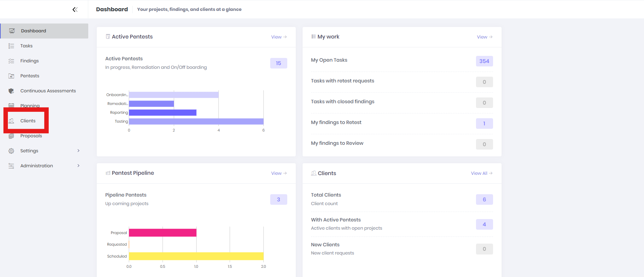Open View link in My work card
The width and height of the screenshot is (644, 277).
(484, 37)
